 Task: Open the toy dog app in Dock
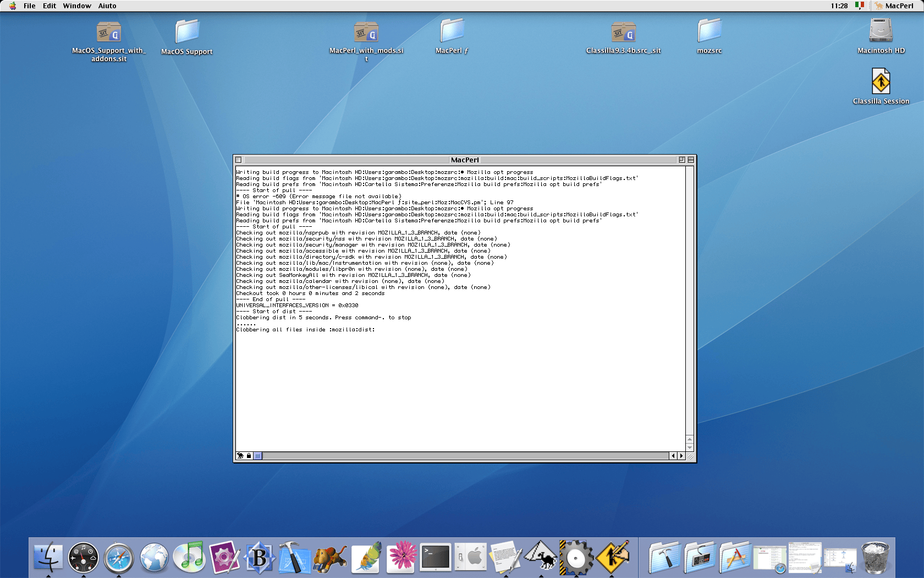click(330, 557)
